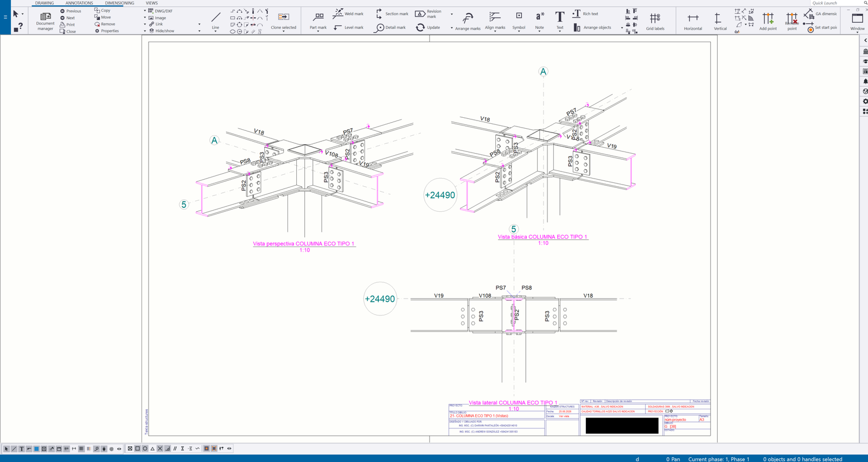Open the Document manager
The width and height of the screenshot is (868, 462).
coord(45,21)
